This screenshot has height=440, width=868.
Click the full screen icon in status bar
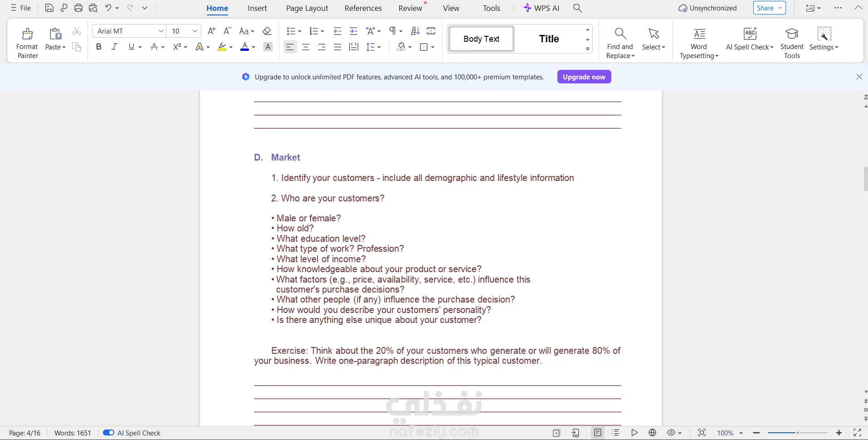pos(857,433)
